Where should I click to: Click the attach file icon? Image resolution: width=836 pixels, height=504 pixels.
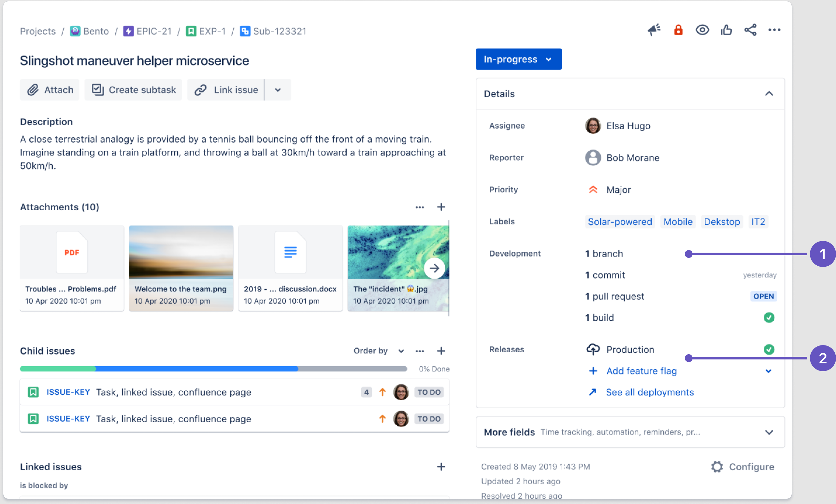[x=33, y=90]
